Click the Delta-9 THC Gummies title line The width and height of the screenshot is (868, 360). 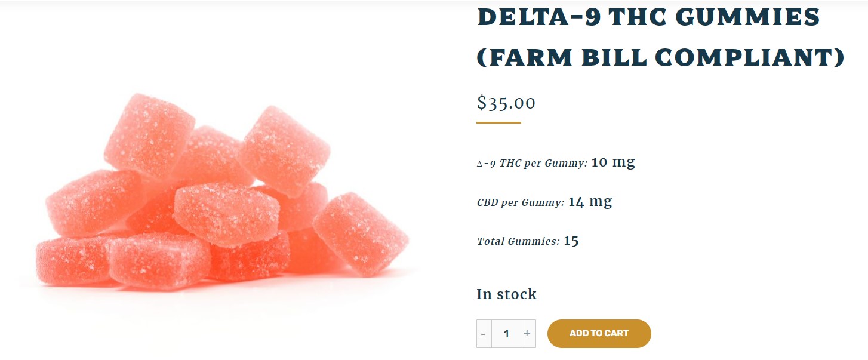[649, 17]
